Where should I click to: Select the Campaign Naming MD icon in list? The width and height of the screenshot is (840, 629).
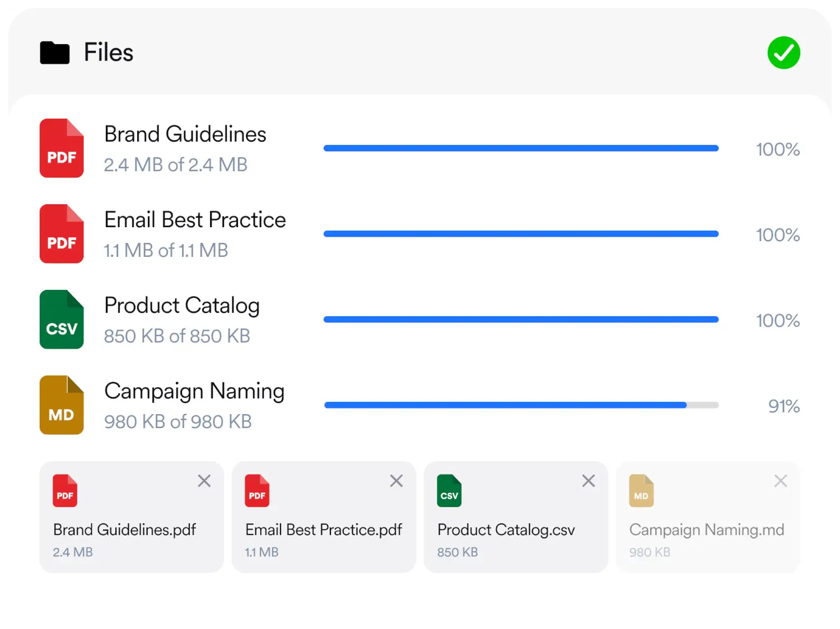click(x=62, y=405)
